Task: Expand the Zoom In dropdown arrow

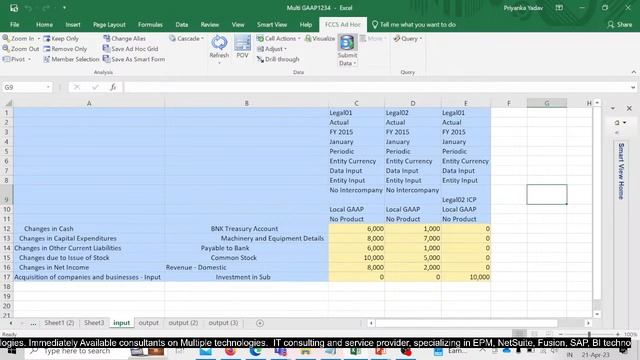Action: pos(39,38)
